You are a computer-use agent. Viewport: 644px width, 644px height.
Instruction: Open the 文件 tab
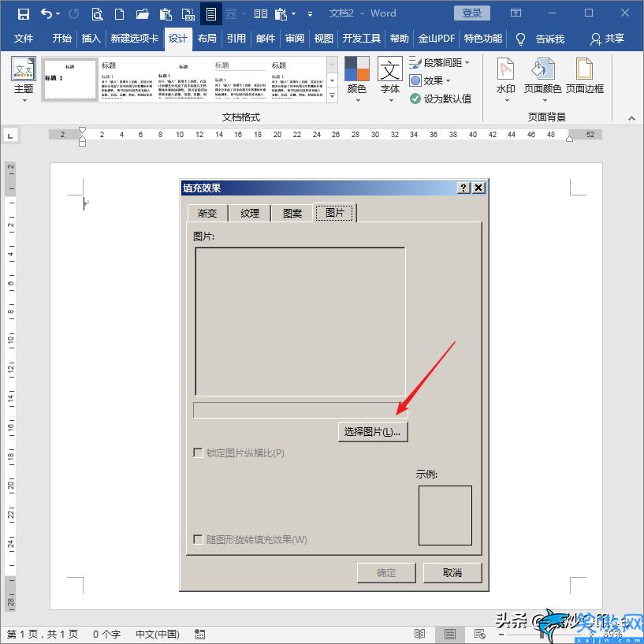[24, 39]
